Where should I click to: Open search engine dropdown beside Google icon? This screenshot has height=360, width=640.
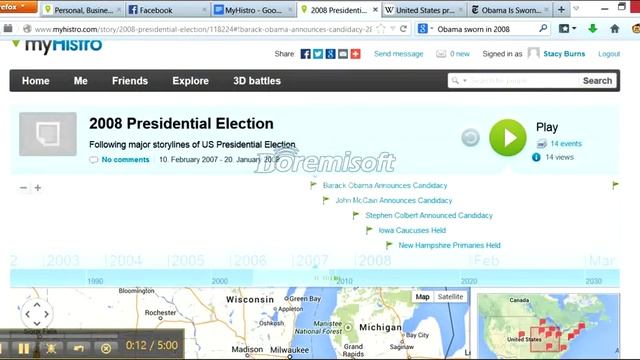point(431,29)
